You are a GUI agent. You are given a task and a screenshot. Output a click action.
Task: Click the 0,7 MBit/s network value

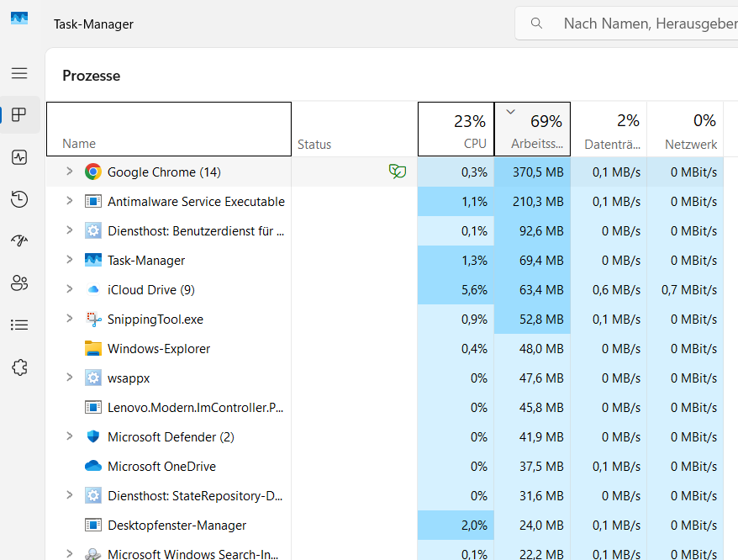tap(689, 290)
